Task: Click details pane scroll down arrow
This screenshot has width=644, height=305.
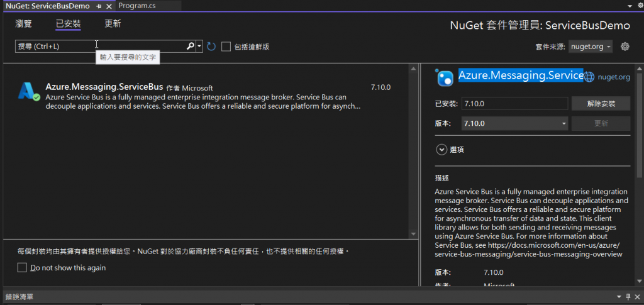Action: [639, 280]
